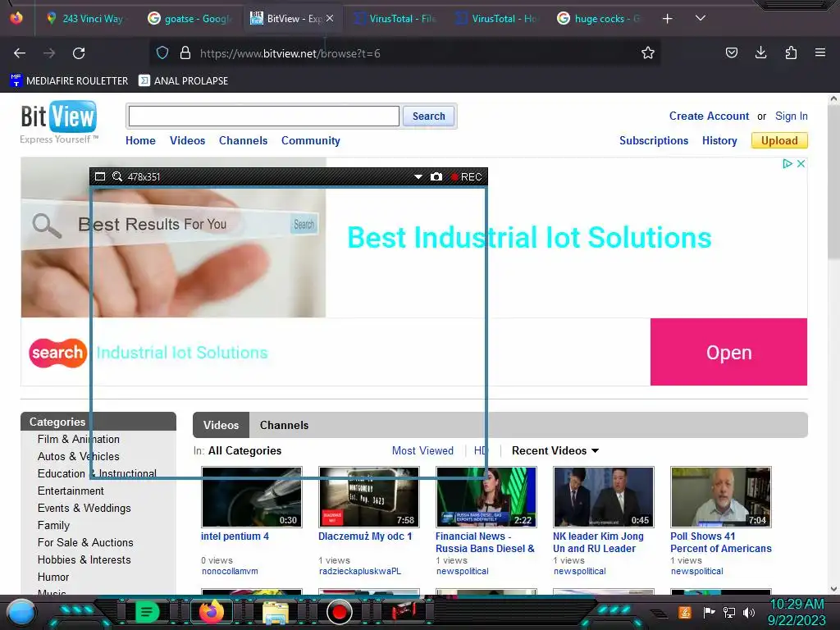This screenshot has height=630, width=840.
Task: Show site info via the padlock icon
Action: tap(185, 53)
